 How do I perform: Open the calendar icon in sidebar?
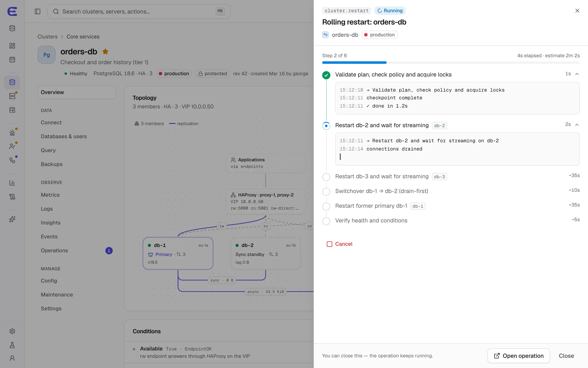tap(12, 60)
